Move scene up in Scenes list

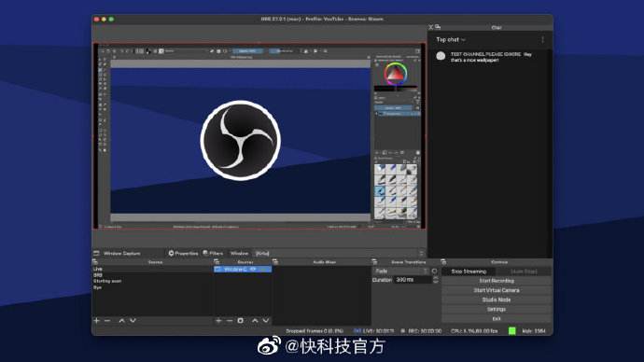click(x=121, y=321)
